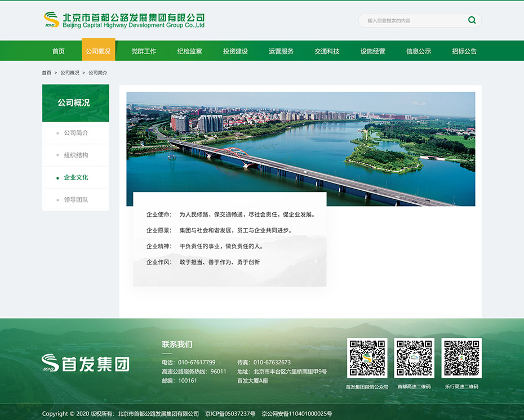Open the 纪检监察 section
The width and height of the screenshot is (524, 420).
189,50
